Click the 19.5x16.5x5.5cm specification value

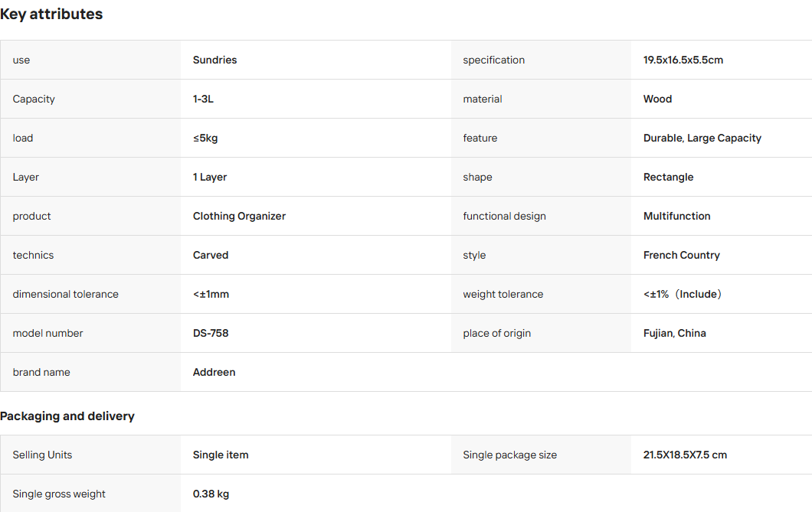click(683, 60)
